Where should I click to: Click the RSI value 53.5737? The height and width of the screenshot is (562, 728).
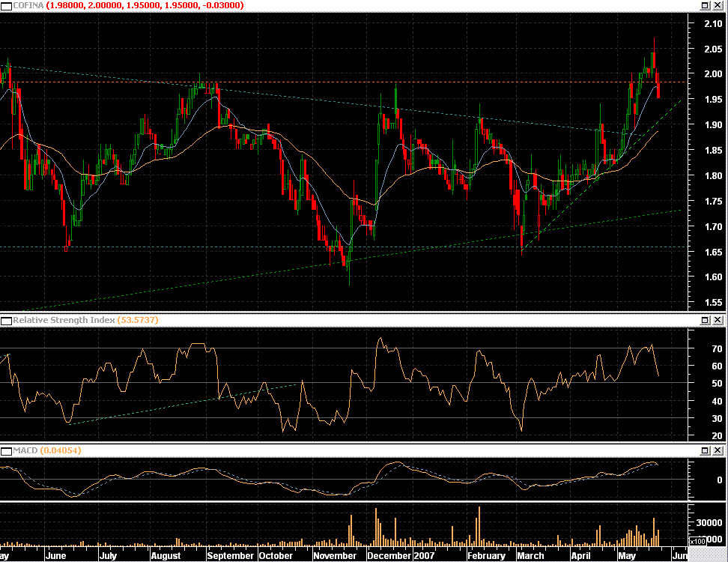coord(137,320)
